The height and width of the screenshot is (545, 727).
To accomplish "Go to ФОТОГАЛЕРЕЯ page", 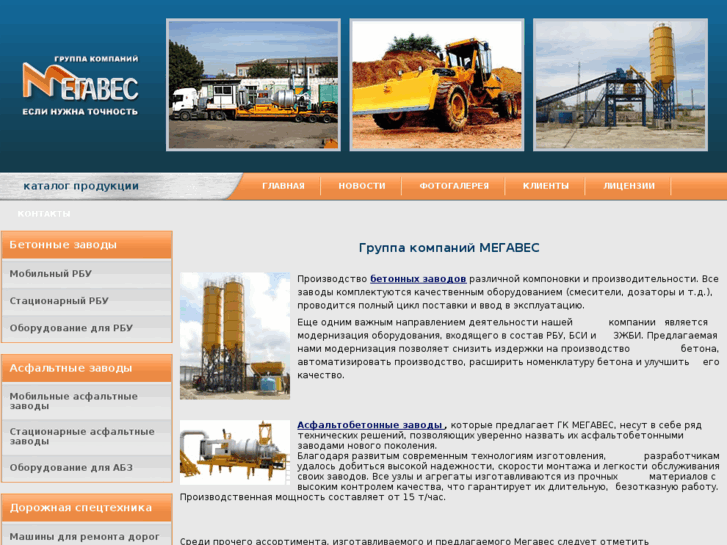I will (454, 186).
